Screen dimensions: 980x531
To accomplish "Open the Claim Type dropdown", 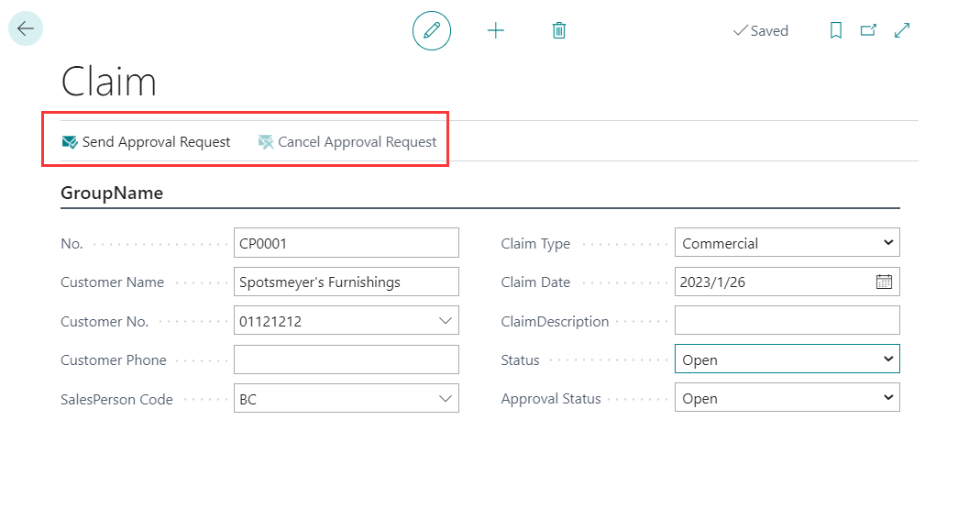I will (886, 242).
